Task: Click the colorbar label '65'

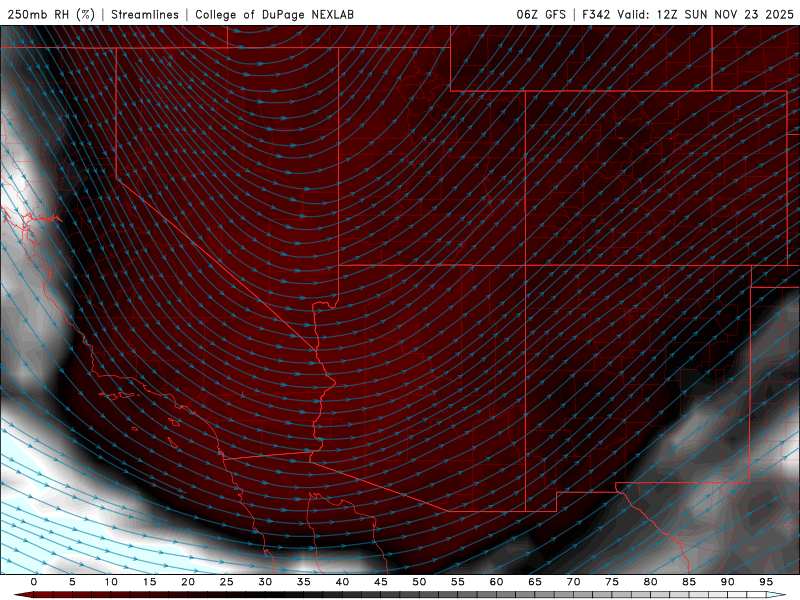Action: coord(535,582)
